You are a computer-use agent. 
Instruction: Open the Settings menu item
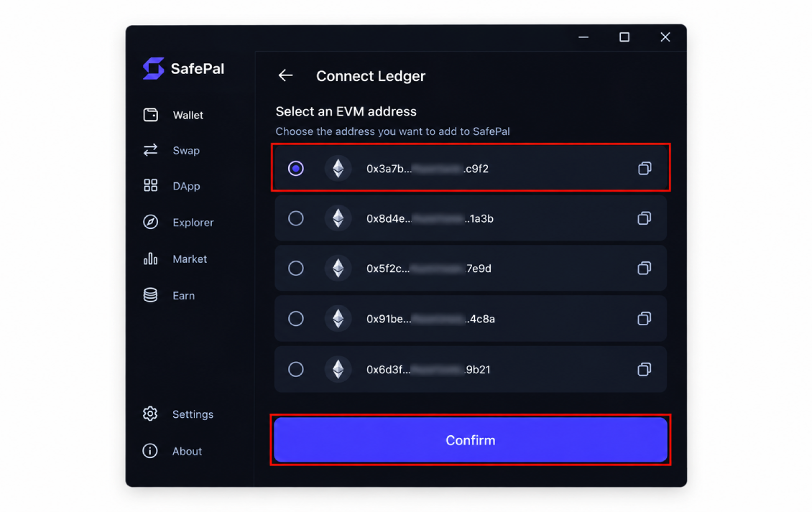tap(193, 414)
